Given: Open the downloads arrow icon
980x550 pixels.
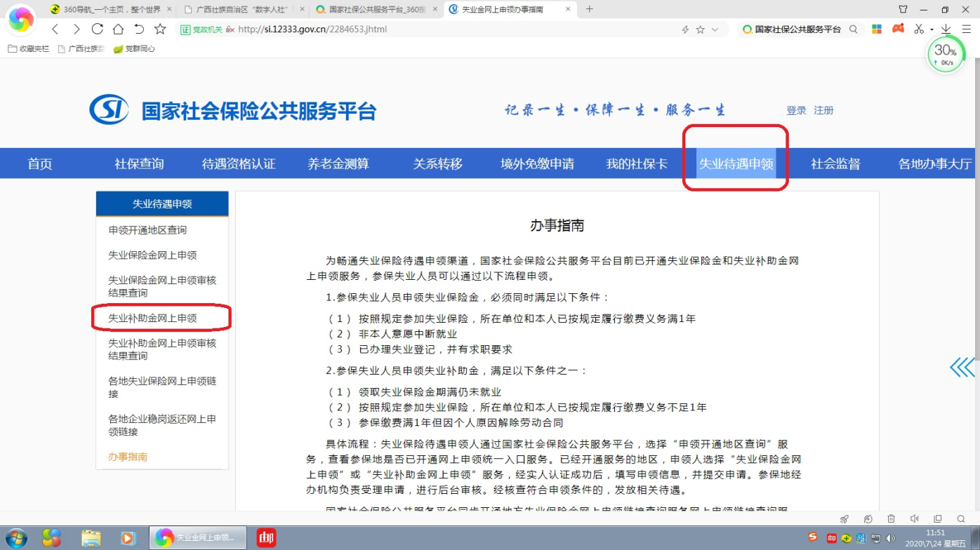Looking at the screenshot, I should (946, 29).
